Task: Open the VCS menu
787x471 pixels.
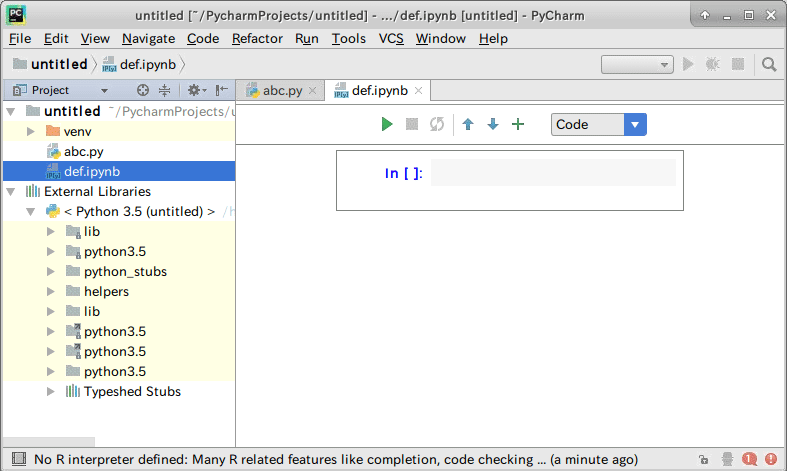Action: 391,39
